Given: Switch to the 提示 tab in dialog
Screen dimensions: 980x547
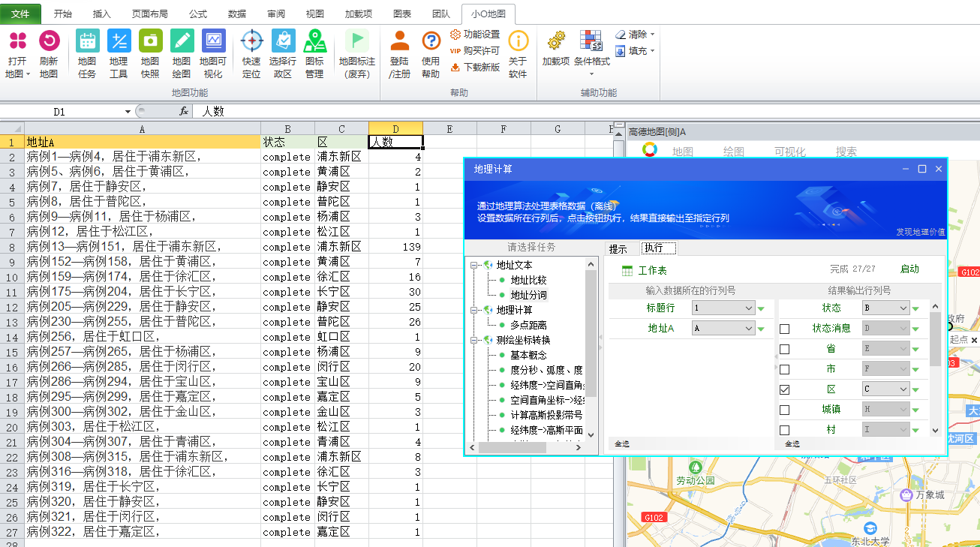Looking at the screenshot, I should pyautogui.click(x=618, y=249).
